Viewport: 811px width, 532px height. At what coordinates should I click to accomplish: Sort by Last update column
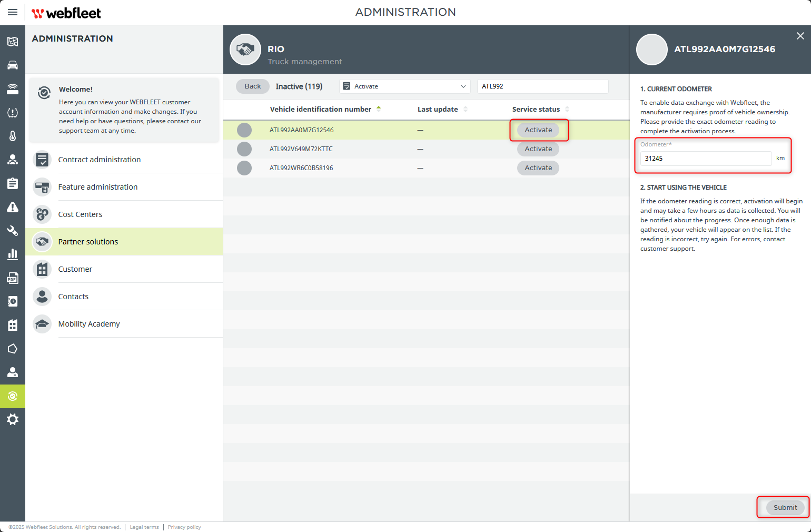[442, 109]
